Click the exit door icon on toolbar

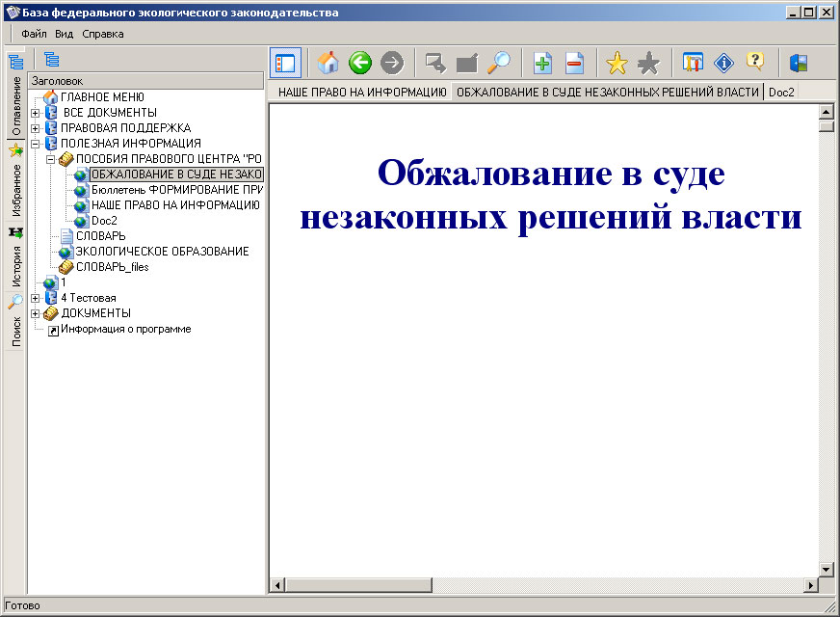click(799, 62)
